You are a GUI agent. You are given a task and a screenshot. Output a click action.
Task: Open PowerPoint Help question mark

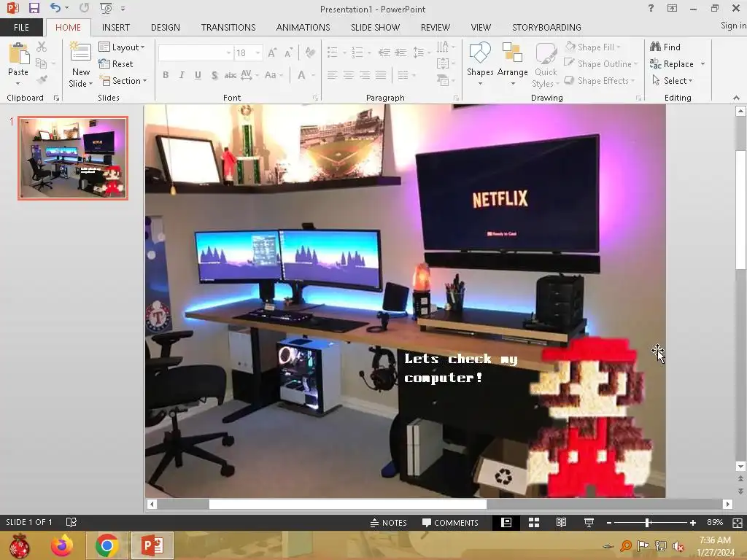(651, 8)
